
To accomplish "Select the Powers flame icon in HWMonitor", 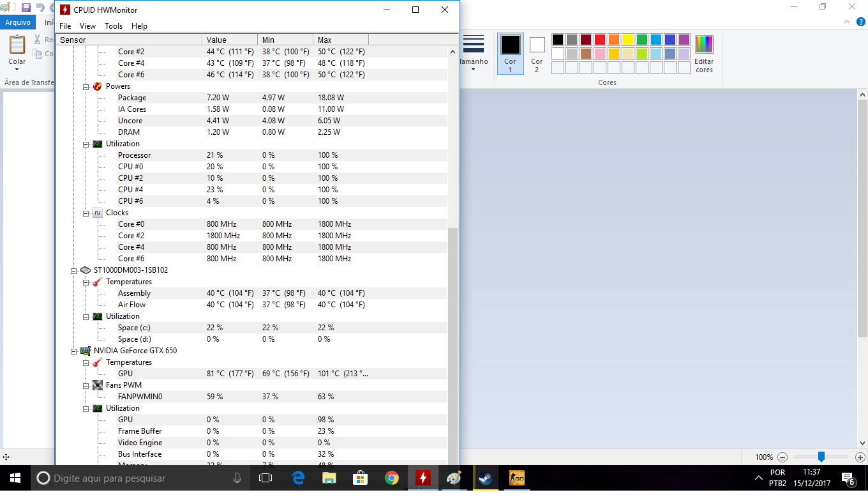I will point(97,86).
